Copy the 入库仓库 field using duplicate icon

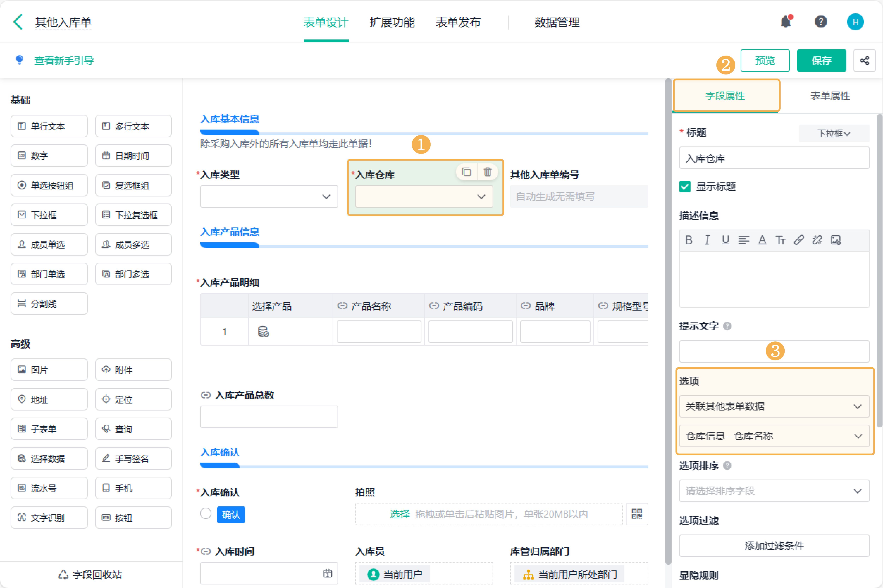(466, 172)
